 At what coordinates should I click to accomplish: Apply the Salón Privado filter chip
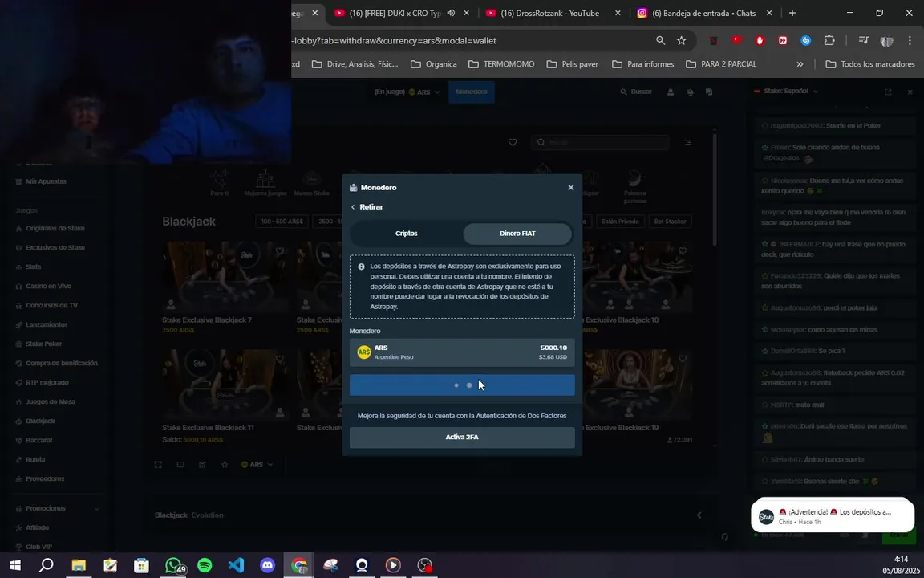620,222
